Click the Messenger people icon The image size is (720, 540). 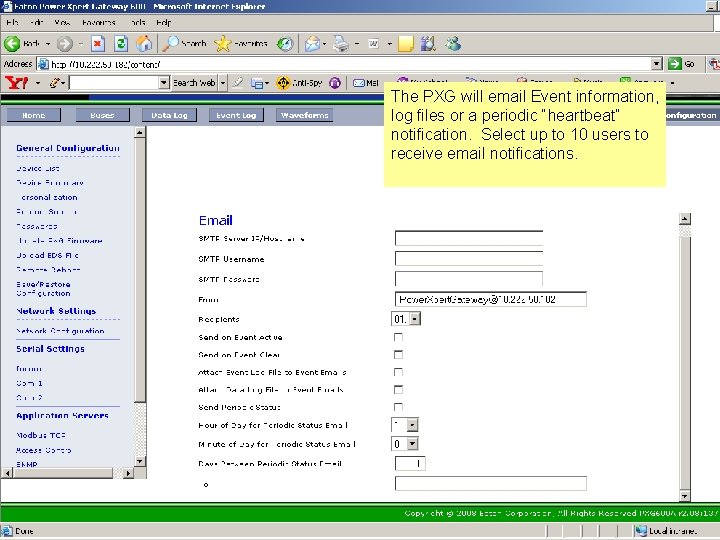click(x=453, y=44)
